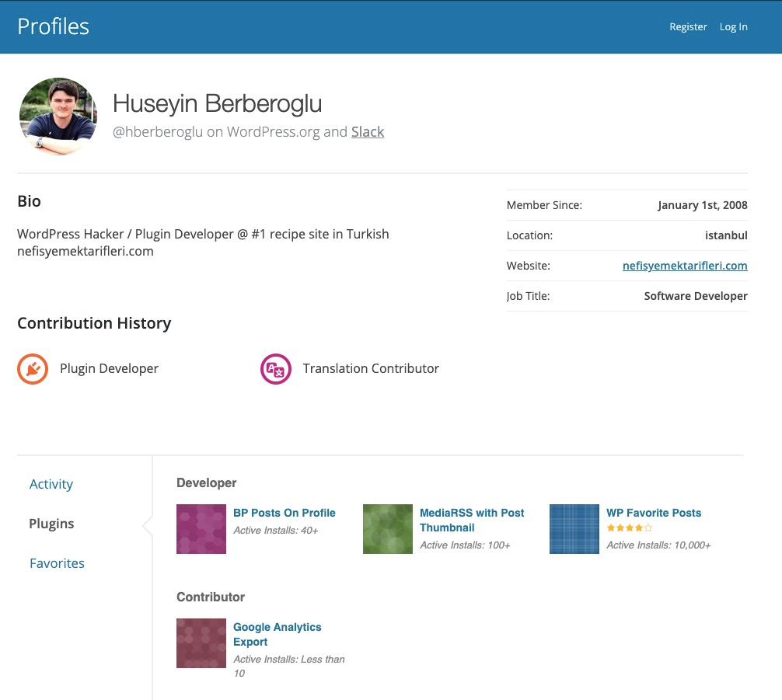This screenshot has height=700, width=782.
Task: Click the Job Title label
Action: [x=528, y=296]
